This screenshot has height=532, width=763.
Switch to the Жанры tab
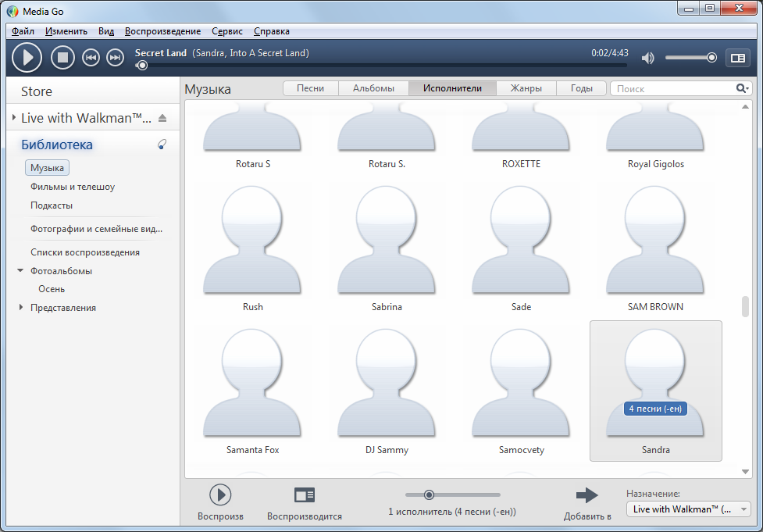pos(526,88)
